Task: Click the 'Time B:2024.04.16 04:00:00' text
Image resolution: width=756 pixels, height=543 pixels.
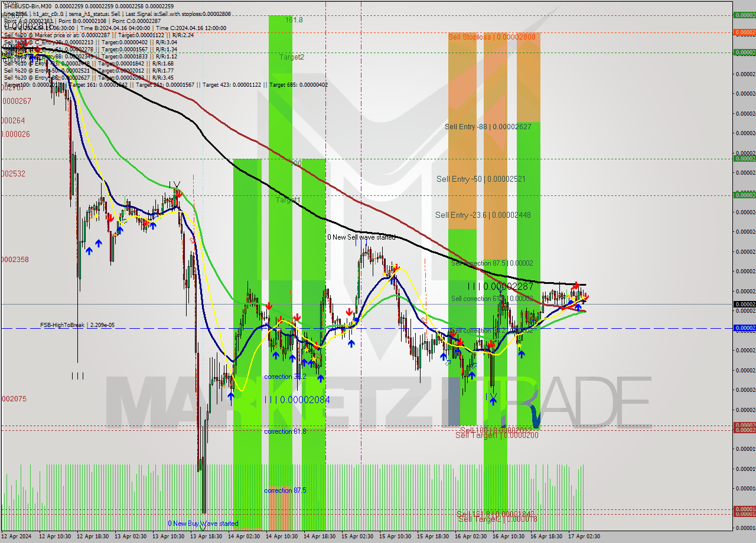Action: (116, 28)
